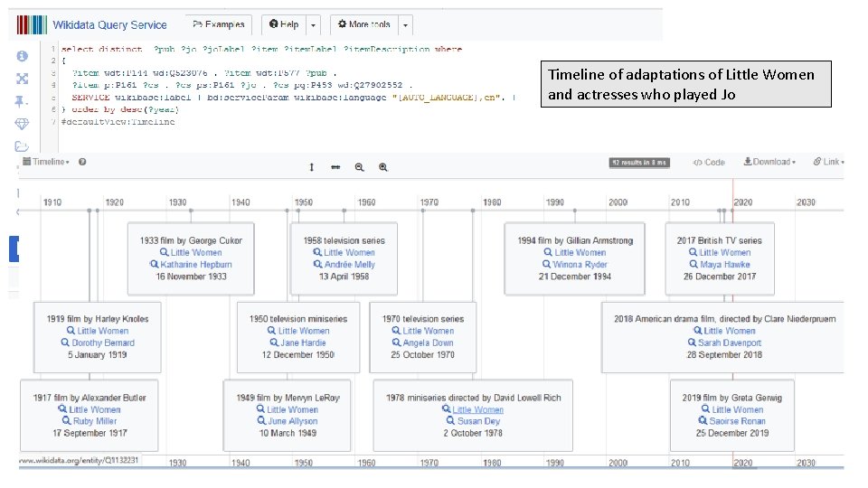This screenshot has width=868, height=488.
Task: Open Little Women link in 1978 miniseries card
Action: click(x=477, y=409)
